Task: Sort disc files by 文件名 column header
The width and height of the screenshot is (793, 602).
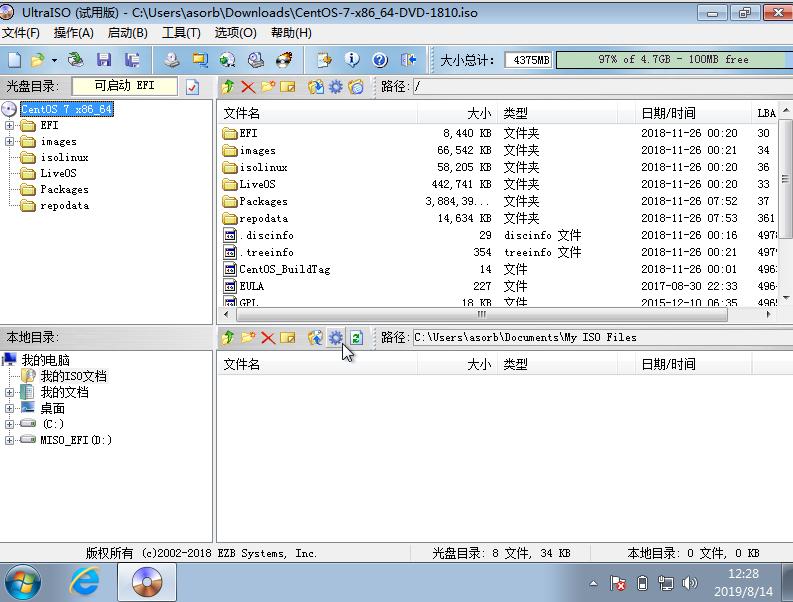Action: [x=318, y=113]
